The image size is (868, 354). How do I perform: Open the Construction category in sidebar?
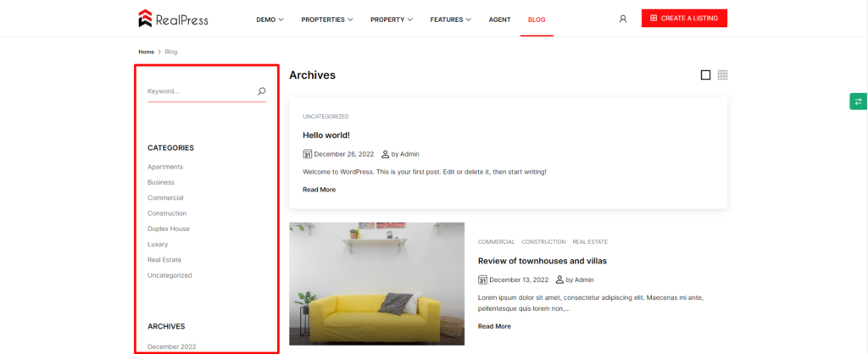[x=167, y=213]
